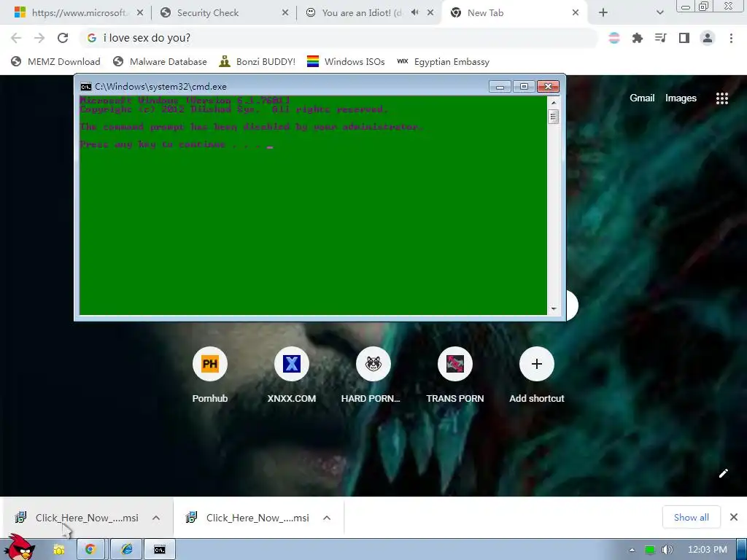Open the Malware Database bookmark
This screenshot has height=560, width=747.
(x=160, y=62)
